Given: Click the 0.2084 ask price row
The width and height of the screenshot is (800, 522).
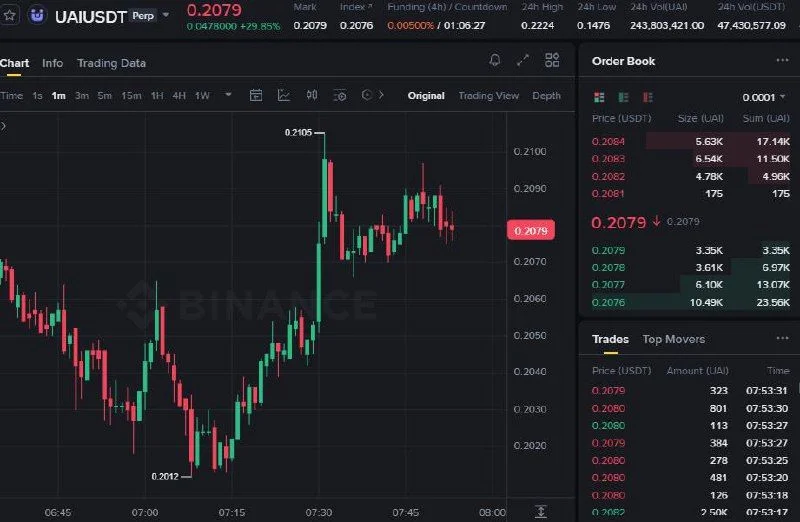Looking at the screenshot, I should pos(691,141).
